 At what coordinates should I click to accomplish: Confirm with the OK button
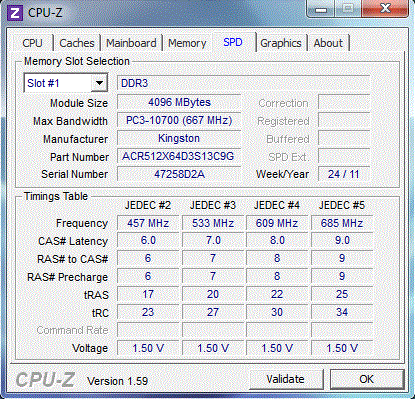coord(367,379)
